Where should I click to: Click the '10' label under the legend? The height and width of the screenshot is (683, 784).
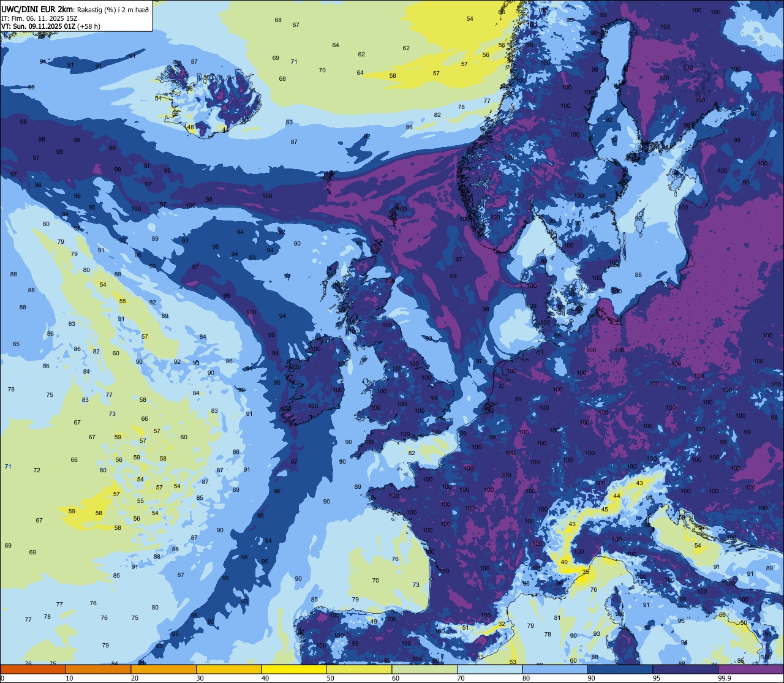pos(69,677)
